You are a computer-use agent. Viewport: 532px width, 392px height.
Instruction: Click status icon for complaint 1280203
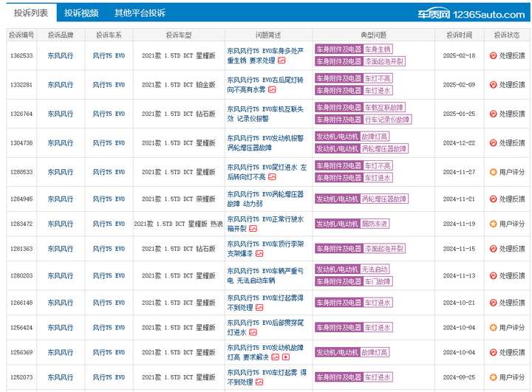pyautogui.click(x=494, y=275)
